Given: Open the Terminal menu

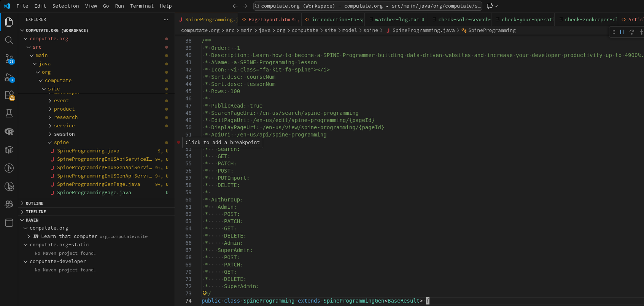Looking at the screenshot, I should click(142, 6).
